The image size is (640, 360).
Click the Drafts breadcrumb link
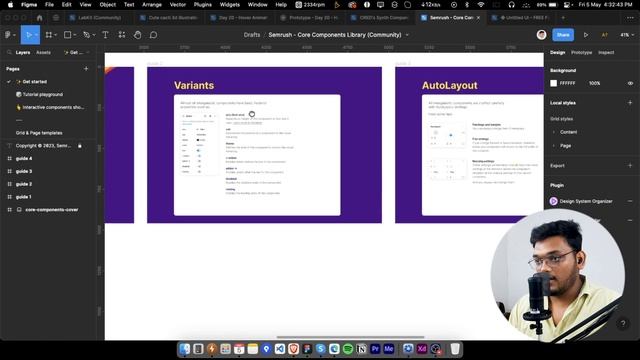252,35
